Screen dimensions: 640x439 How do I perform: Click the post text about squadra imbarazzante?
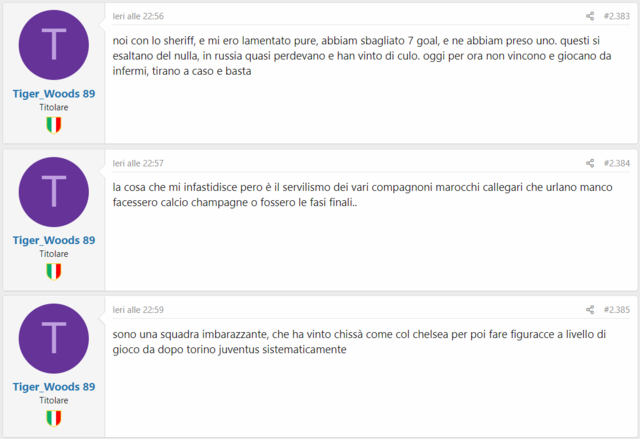pyautogui.click(x=359, y=342)
